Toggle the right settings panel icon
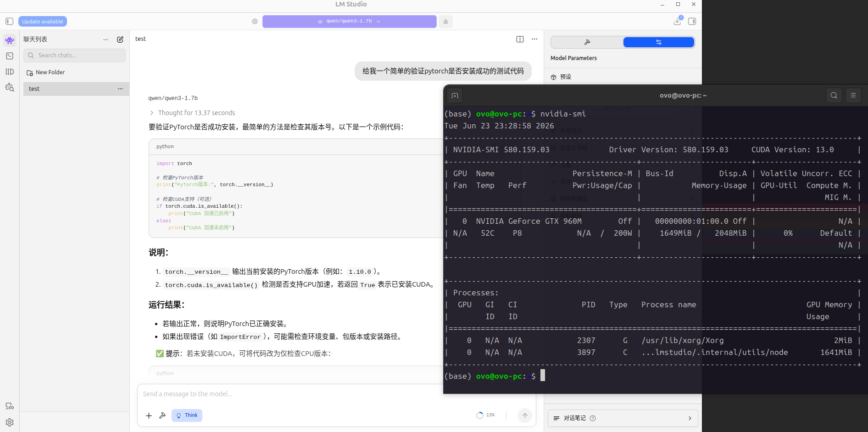Viewport: 868px width, 432px height. pos(692,21)
